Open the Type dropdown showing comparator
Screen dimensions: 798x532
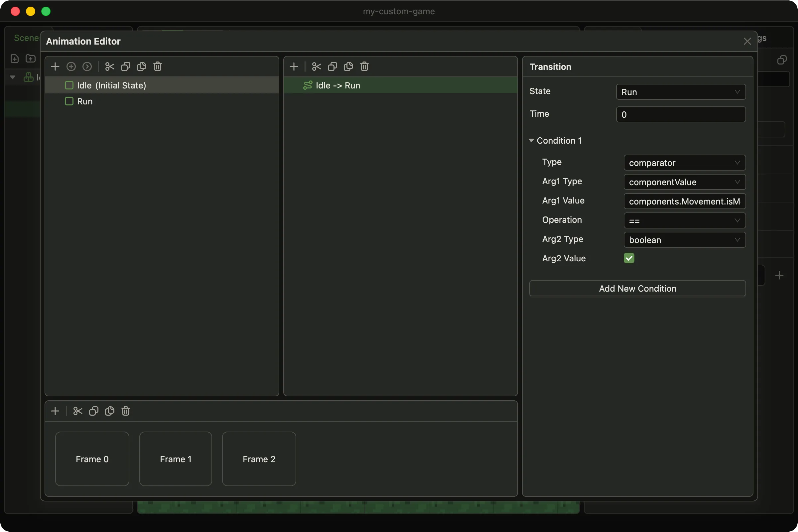684,163
